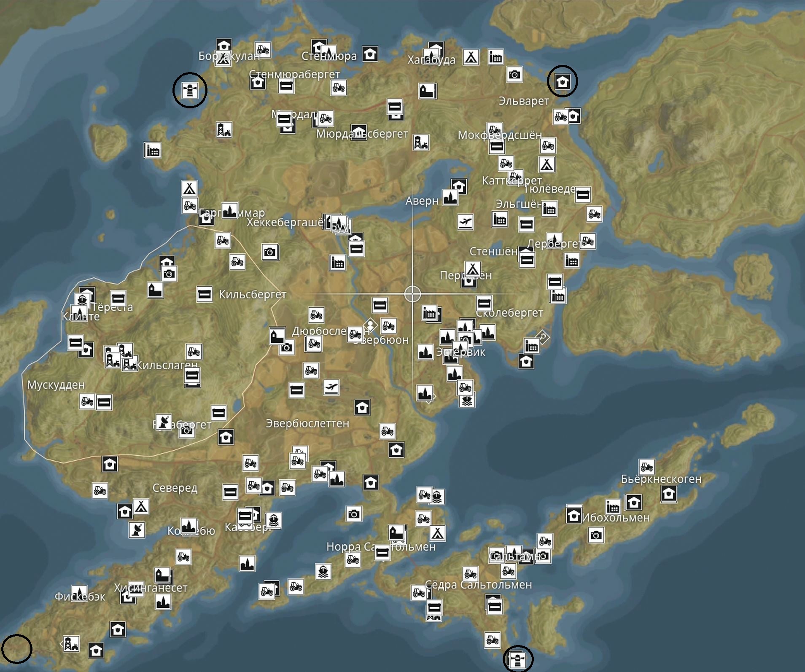Select the airplane icon southeast of Аверн
Screen dimensions: 805x672
pyautogui.click(x=465, y=221)
